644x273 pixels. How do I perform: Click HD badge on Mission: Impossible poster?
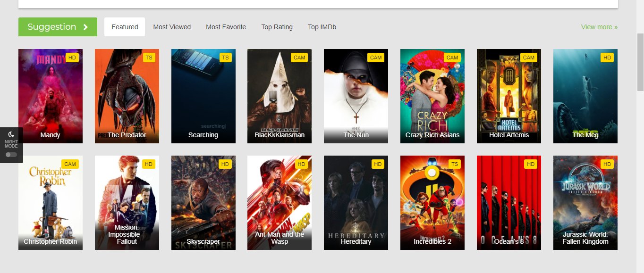click(x=149, y=164)
